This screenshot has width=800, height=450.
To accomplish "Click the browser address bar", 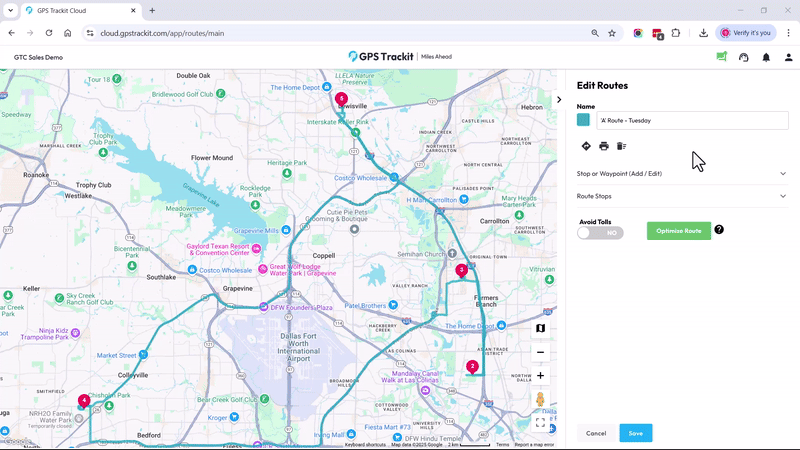I will click(x=337, y=33).
